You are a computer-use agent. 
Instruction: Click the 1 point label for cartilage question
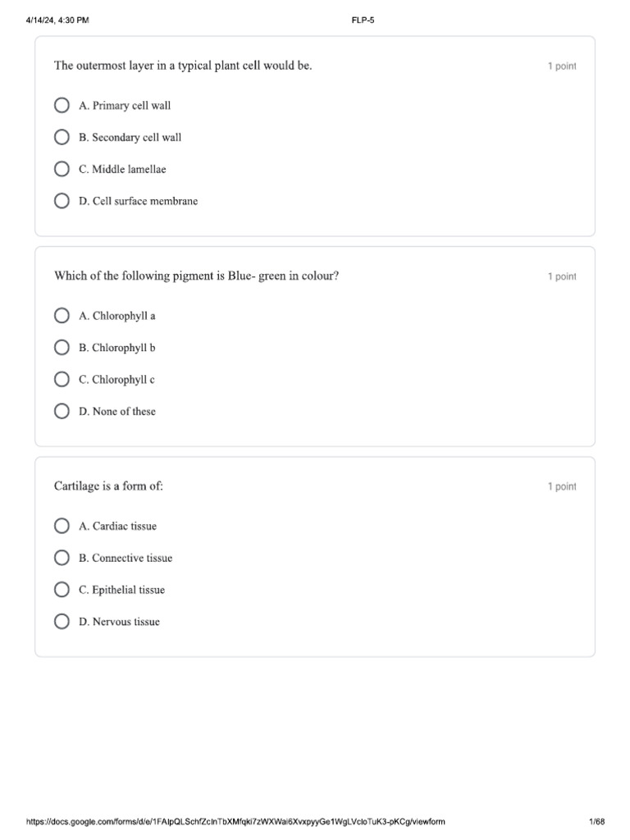click(562, 486)
